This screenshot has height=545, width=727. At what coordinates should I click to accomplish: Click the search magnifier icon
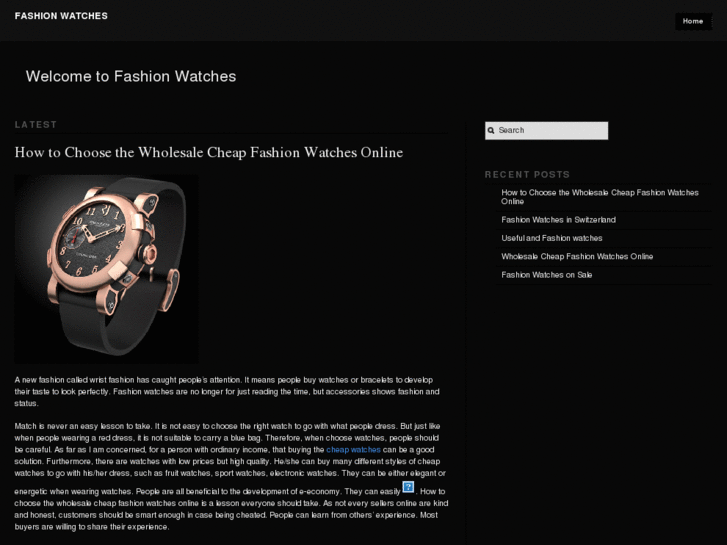coord(491,131)
